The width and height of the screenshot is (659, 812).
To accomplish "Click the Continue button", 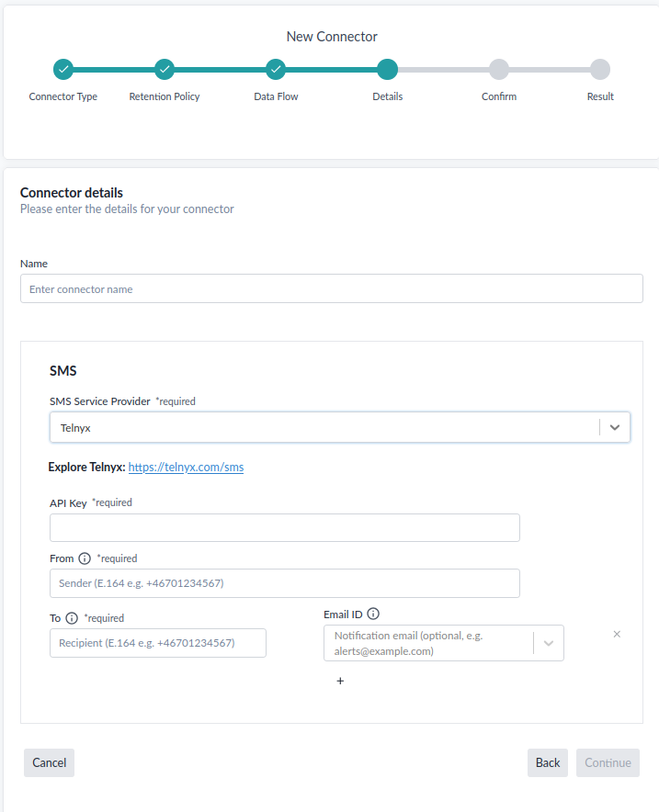I will [608, 762].
